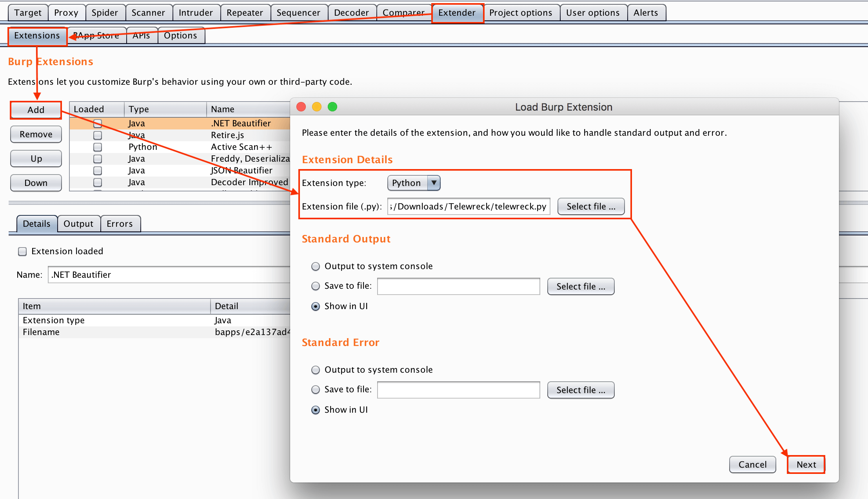The height and width of the screenshot is (499, 868).
Task: Select Standard Error Save to file radio
Action: (316, 390)
